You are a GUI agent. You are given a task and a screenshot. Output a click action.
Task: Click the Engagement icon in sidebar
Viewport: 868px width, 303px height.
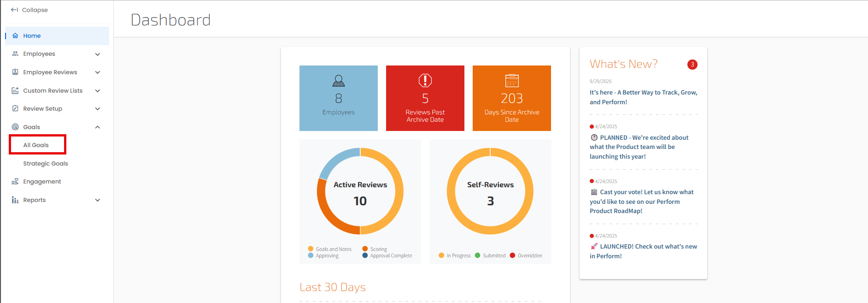coord(15,181)
